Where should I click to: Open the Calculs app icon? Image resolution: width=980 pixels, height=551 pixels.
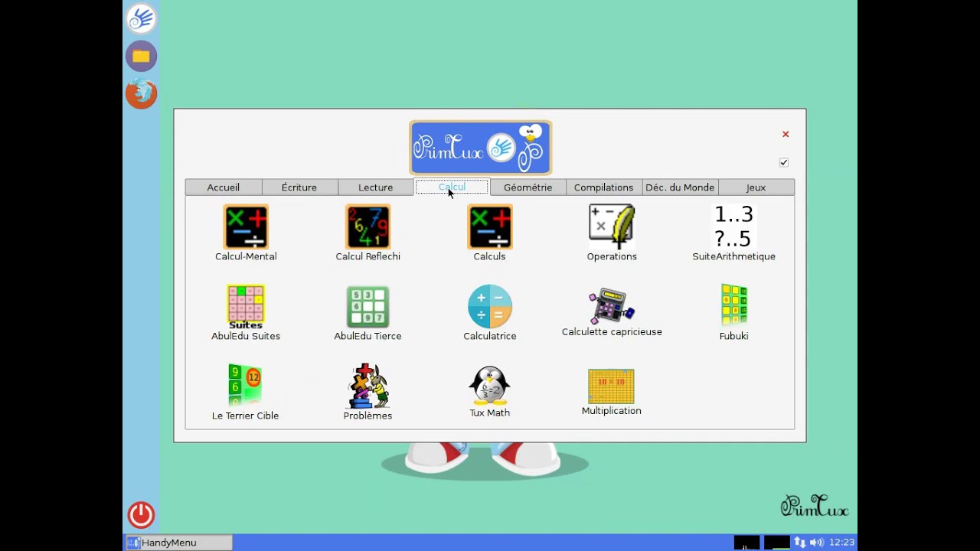[490, 227]
